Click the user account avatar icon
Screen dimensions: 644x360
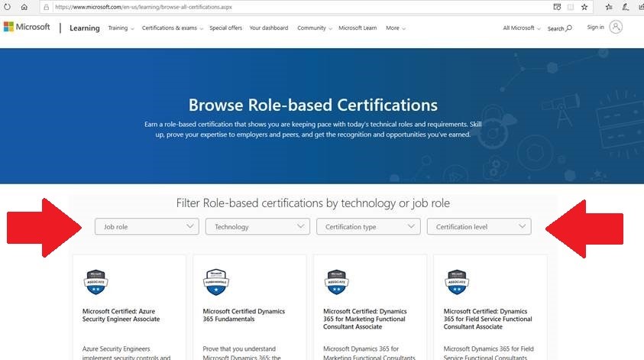pos(616,27)
